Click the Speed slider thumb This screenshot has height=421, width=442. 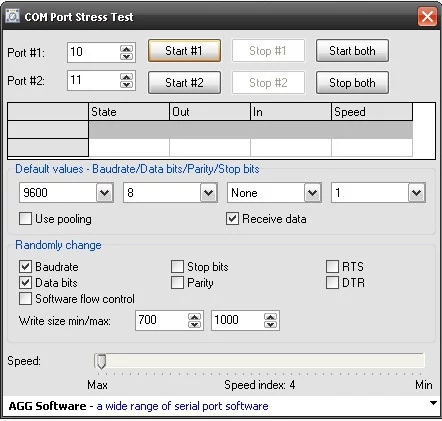pyautogui.click(x=101, y=361)
